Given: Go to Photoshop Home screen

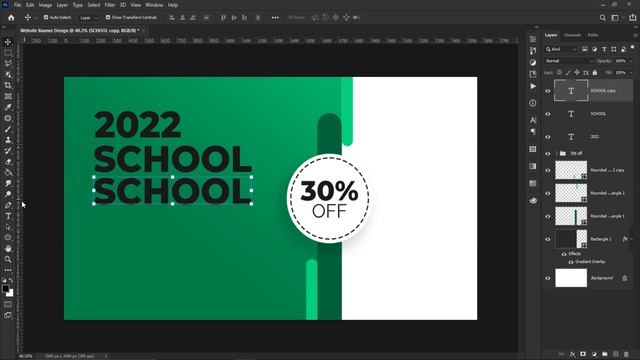Looking at the screenshot, I should [11, 18].
